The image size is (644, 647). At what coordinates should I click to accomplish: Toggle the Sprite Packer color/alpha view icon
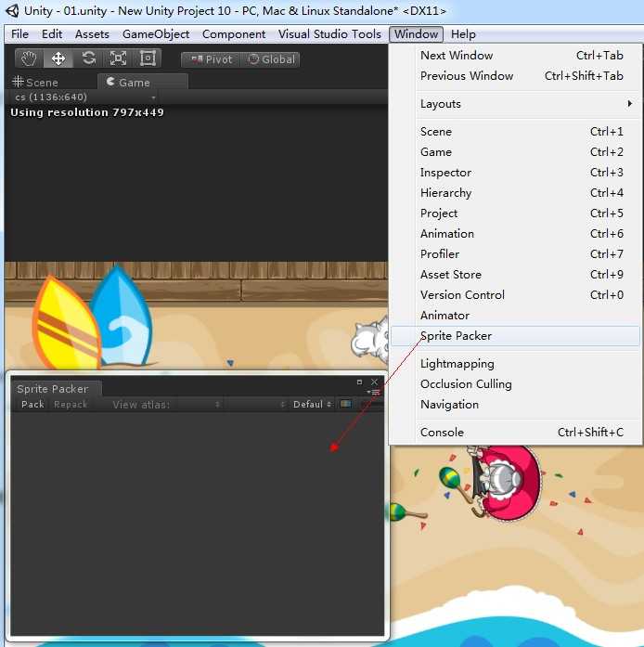[x=346, y=404]
